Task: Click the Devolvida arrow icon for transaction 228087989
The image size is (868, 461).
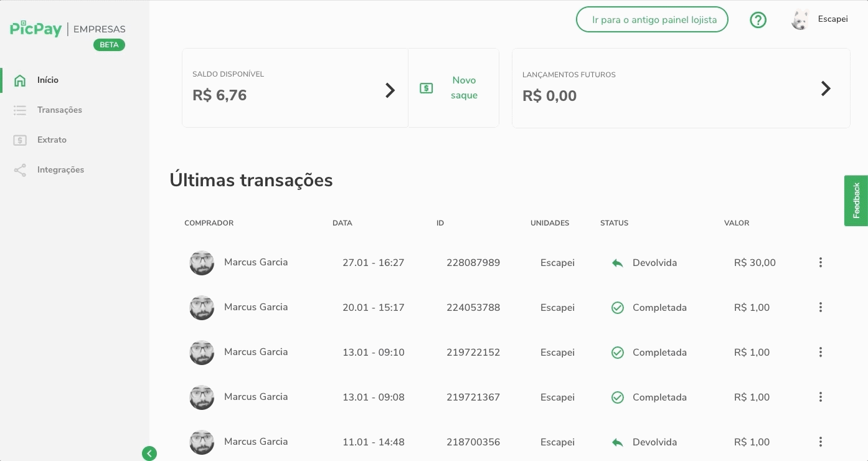Action: point(617,263)
